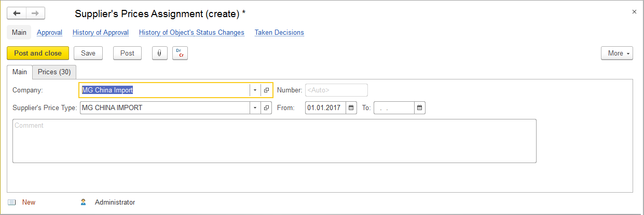The height and width of the screenshot is (215, 644).
Task: Expand the Company dropdown list
Action: [x=255, y=90]
